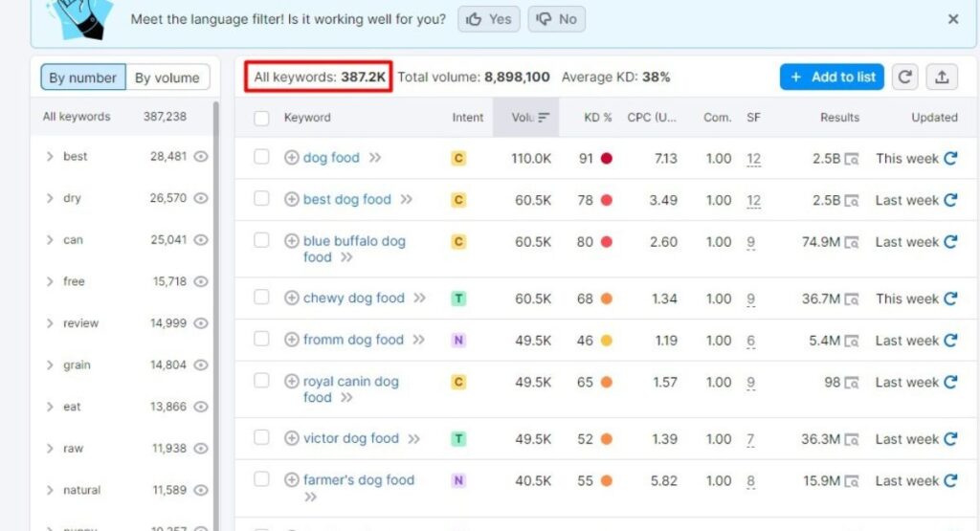
Task: Expand the 'eat' keyword group
Action: (x=50, y=407)
